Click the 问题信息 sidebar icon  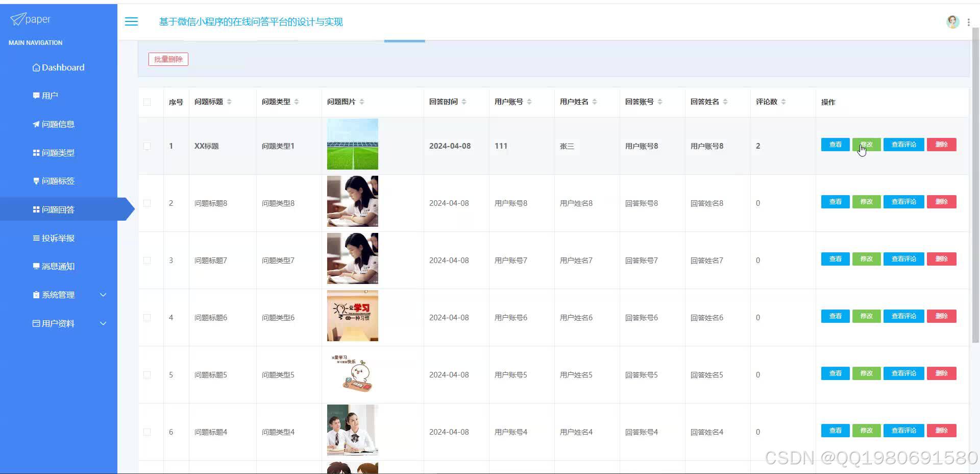pos(36,124)
